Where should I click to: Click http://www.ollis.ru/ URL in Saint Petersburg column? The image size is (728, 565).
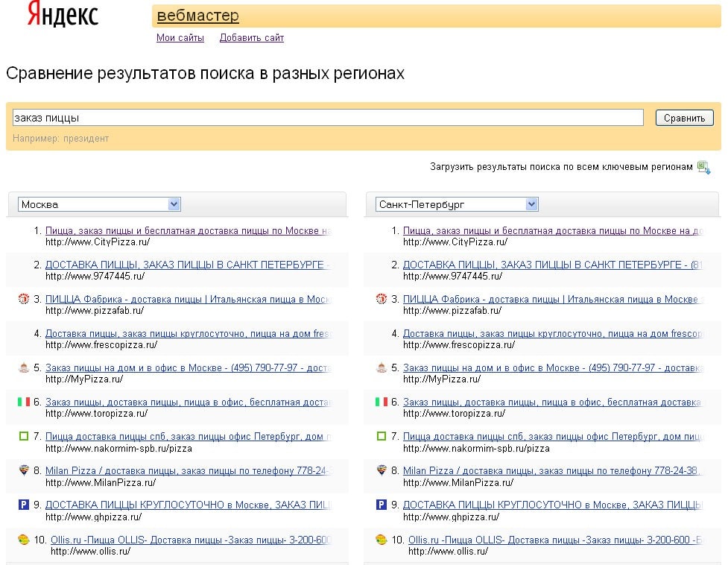click(x=448, y=552)
